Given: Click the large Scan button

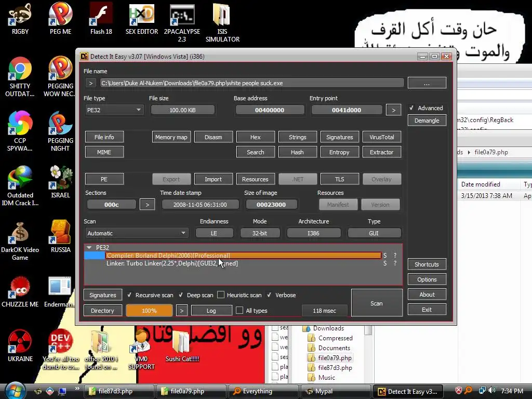Looking at the screenshot, I should point(377,303).
